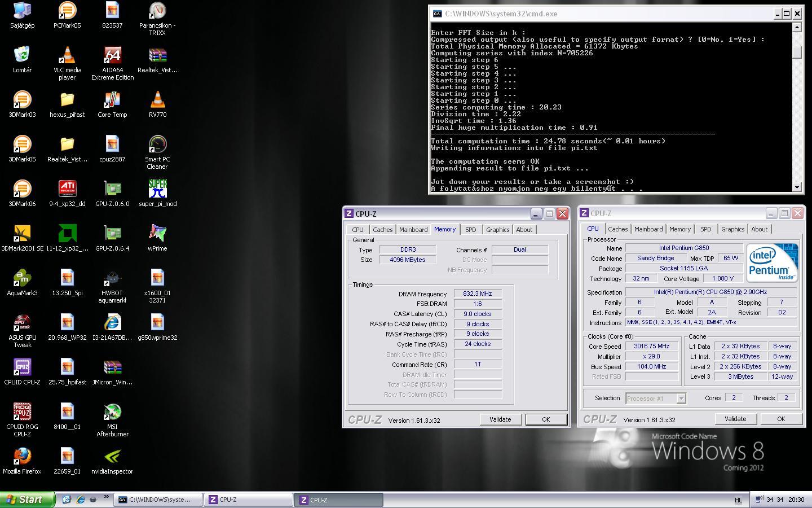Switch to cmd.exe taskbar button
This screenshot has height=508, width=812.
pyautogui.click(x=158, y=500)
